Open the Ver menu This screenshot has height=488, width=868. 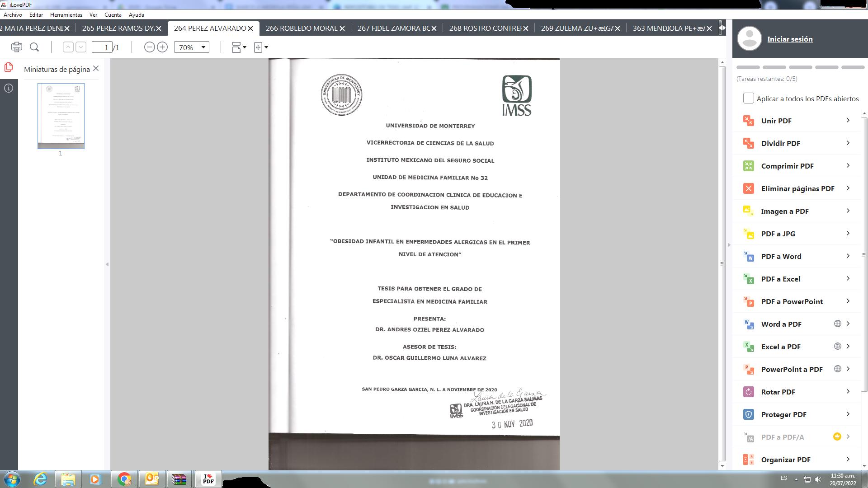tap(93, 15)
